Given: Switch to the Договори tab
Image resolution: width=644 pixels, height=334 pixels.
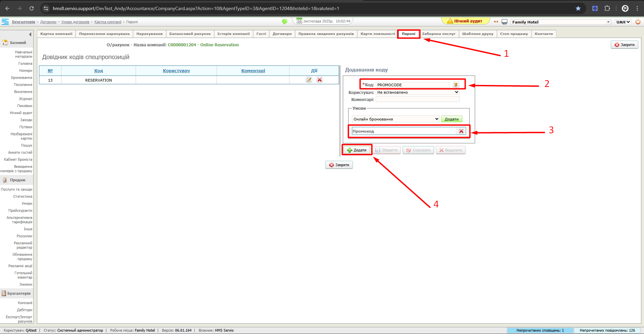Looking at the screenshot, I should (x=282, y=34).
